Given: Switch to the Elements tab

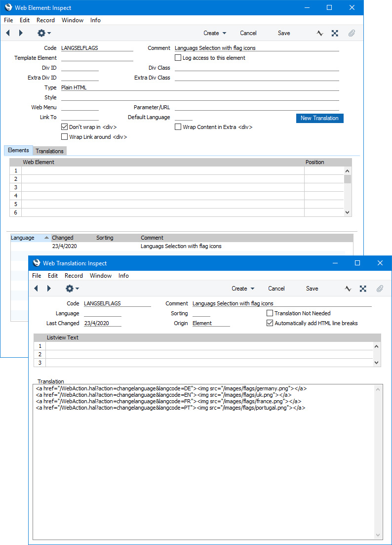Looking at the screenshot, I should [18, 150].
